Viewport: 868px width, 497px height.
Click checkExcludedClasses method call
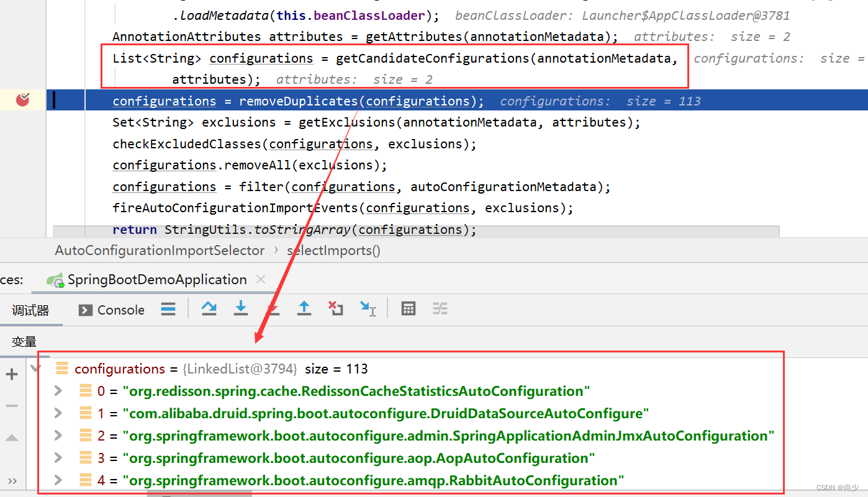point(187,144)
